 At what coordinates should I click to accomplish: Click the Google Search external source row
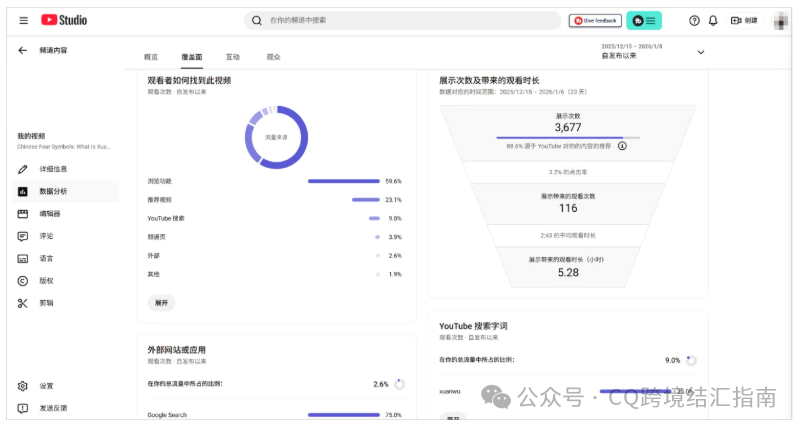click(275, 415)
